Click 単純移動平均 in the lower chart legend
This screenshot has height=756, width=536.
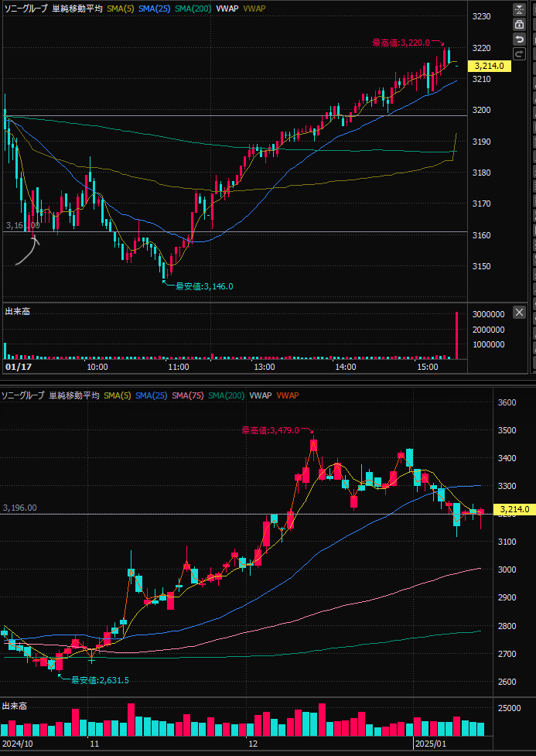(x=73, y=395)
